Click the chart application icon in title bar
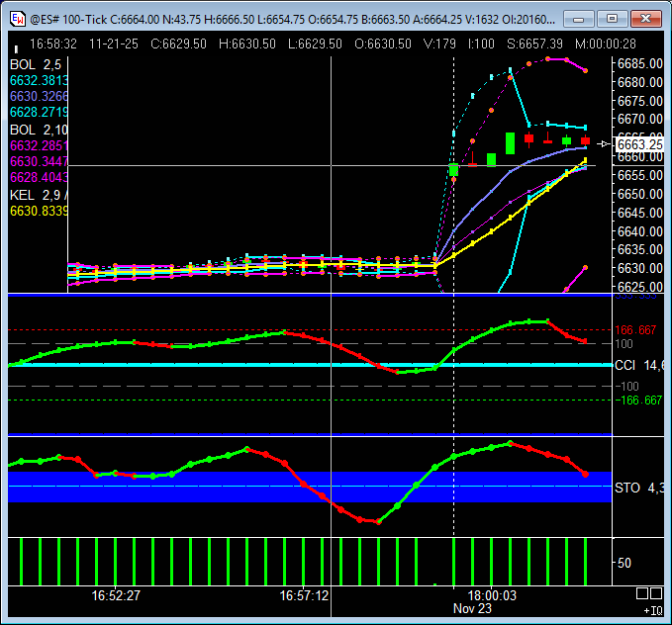The height and width of the screenshot is (625, 672). coord(16,18)
